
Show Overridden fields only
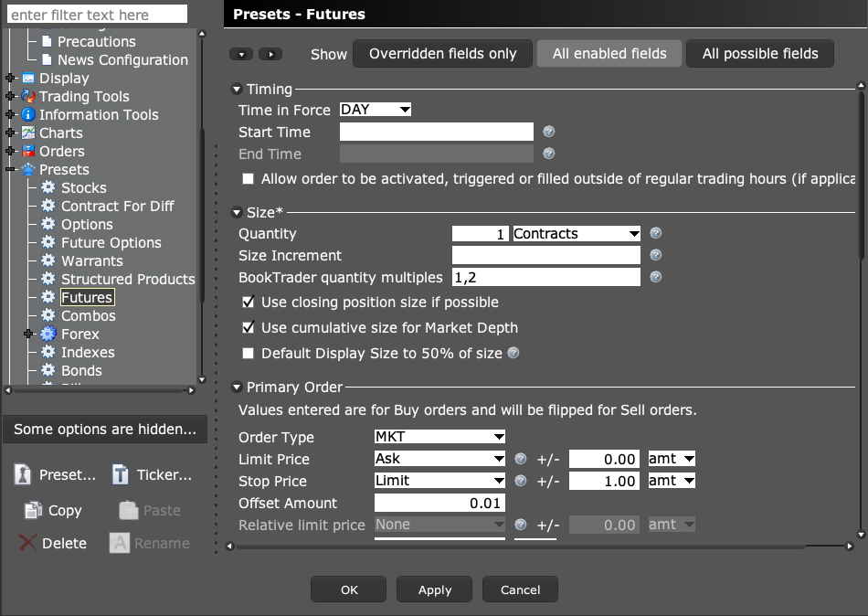point(443,54)
